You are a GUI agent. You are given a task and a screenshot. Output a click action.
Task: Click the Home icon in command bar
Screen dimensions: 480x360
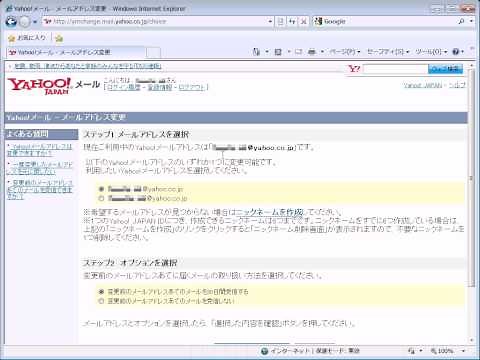256,52
